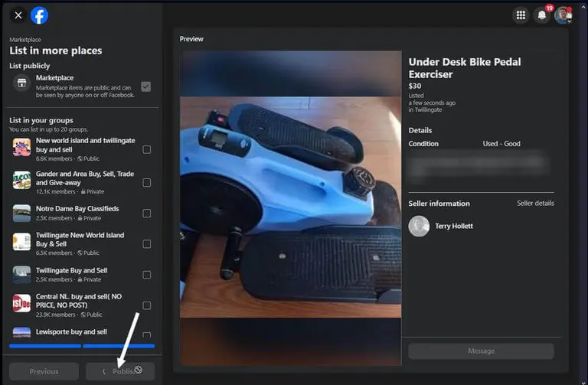Click the exercise bike preview photo
The width and height of the screenshot is (588, 385).
click(291, 207)
